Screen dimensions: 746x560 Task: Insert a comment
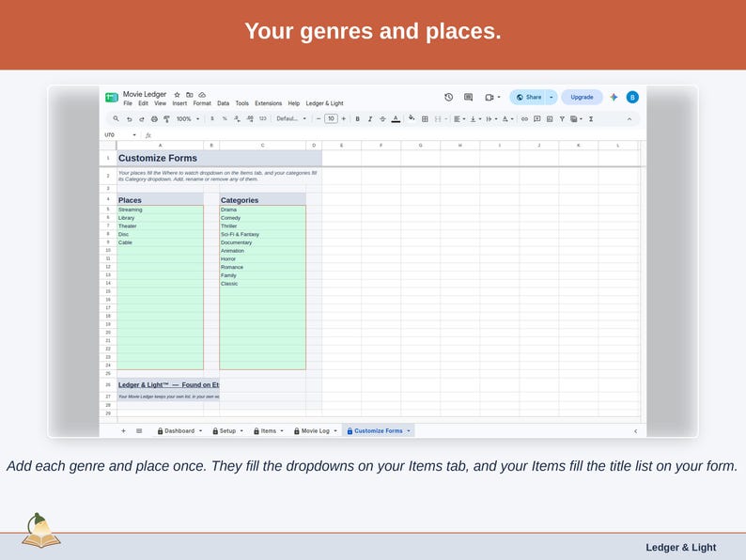click(537, 119)
